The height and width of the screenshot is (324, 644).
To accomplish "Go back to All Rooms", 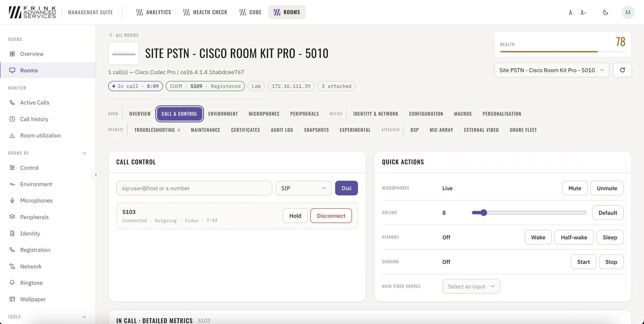I will pos(124,35).
